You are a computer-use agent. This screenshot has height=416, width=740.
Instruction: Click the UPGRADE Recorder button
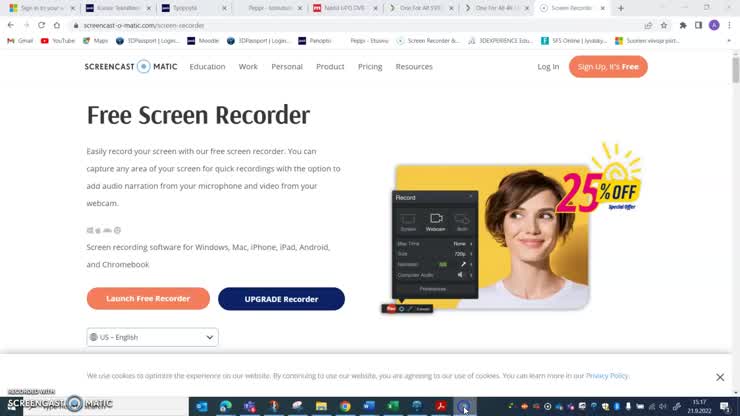(281, 299)
